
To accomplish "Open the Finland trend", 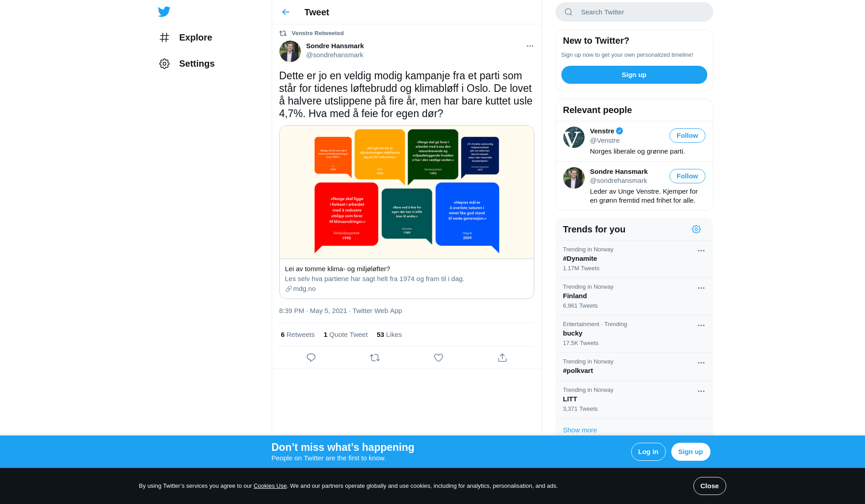I will point(634,296).
